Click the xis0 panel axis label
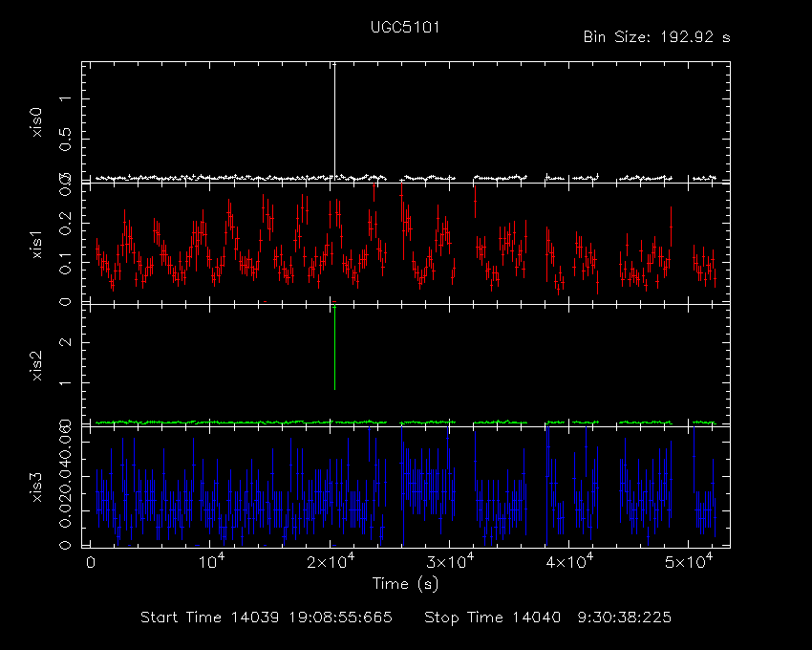This screenshot has width=812, height=650. 36,123
